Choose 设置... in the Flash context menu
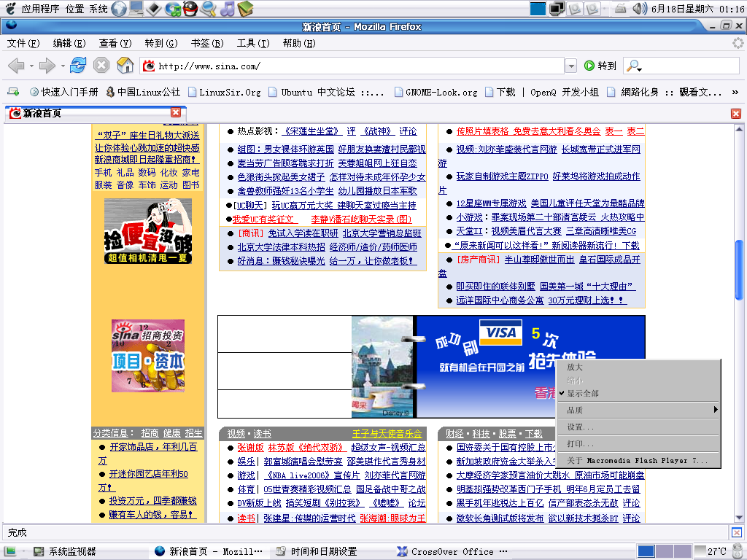Screen dimensions: 747x560 point(638,427)
